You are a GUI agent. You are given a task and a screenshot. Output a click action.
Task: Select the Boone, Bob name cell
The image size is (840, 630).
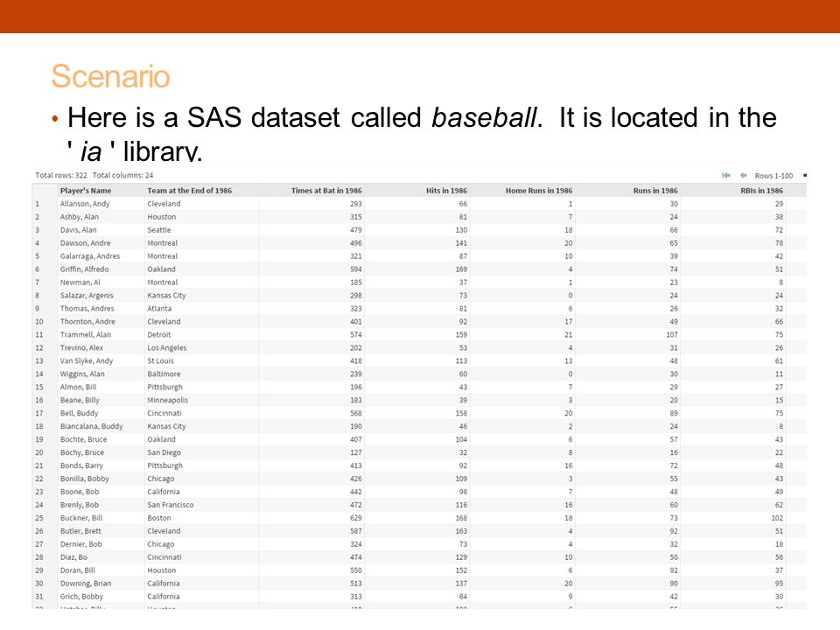[80, 492]
